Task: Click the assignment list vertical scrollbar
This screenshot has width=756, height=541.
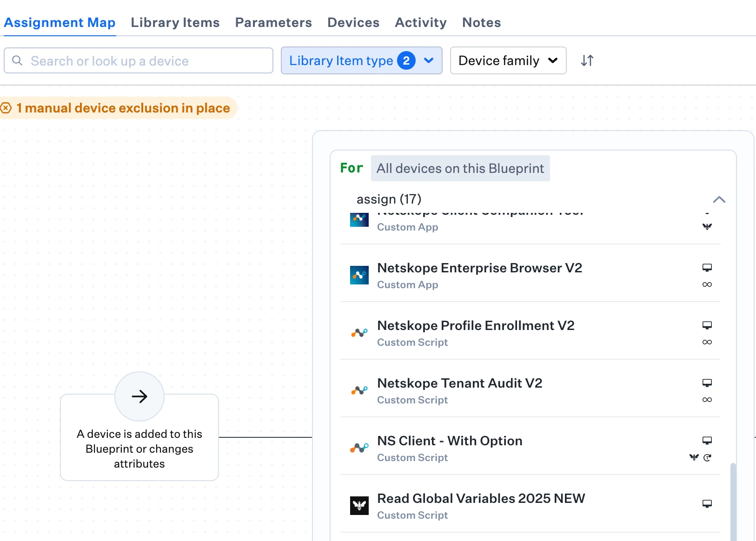Action: click(x=733, y=501)
